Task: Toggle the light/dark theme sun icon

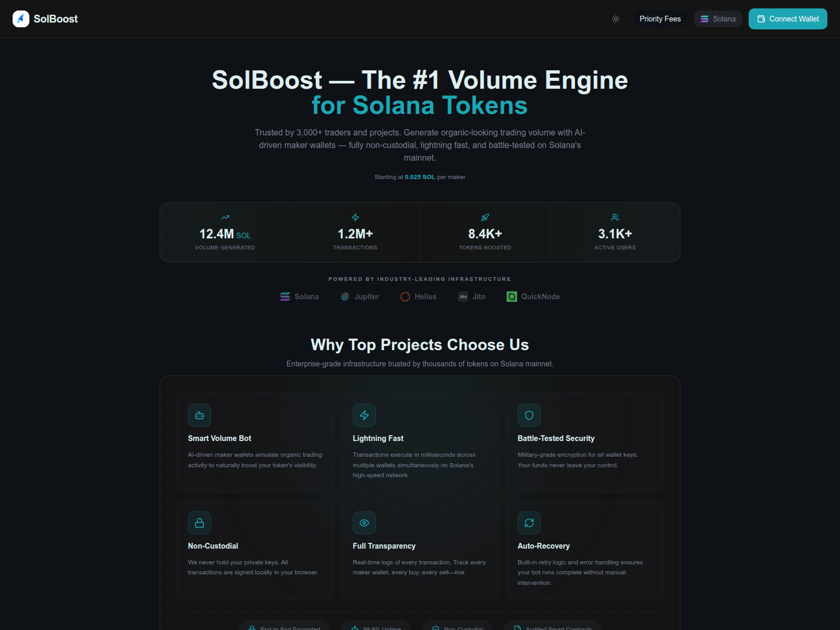Action: tap(616, 19)
